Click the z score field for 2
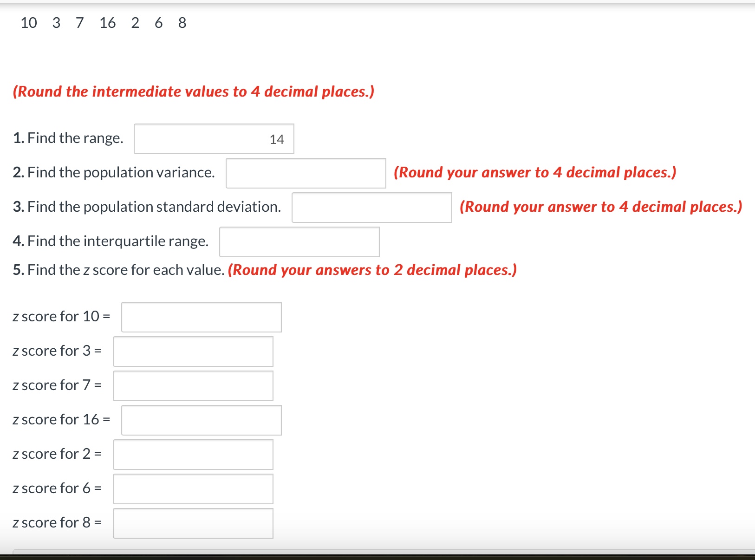This screenshot has width=755, height=560. 192,455
